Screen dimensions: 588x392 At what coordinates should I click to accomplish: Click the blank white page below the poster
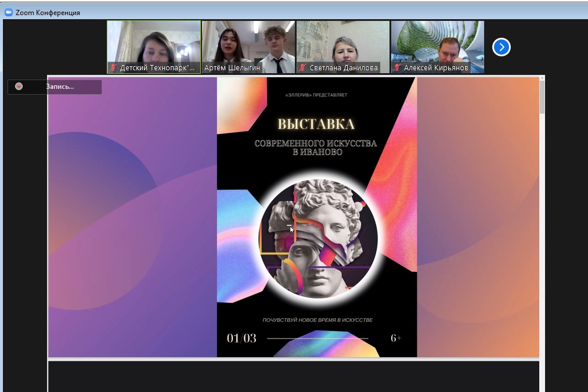click(x=293, y=376)
